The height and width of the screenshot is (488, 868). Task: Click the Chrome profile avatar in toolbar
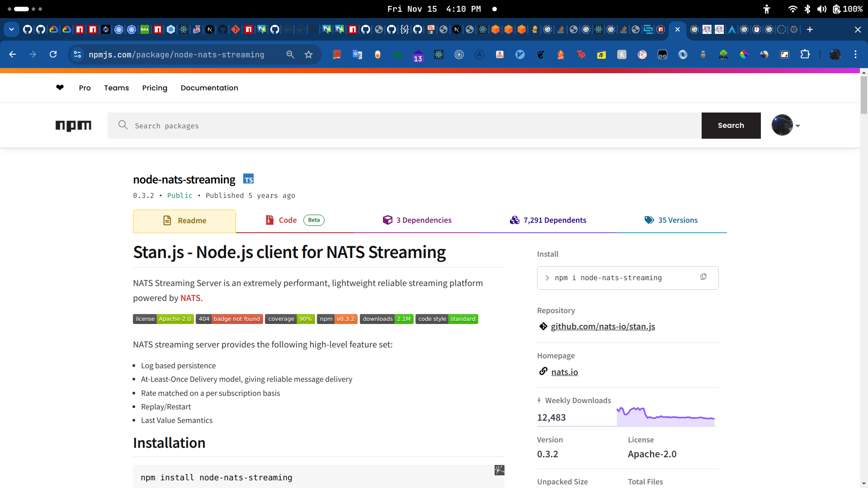pyautogui.click(x=835, y=54)
